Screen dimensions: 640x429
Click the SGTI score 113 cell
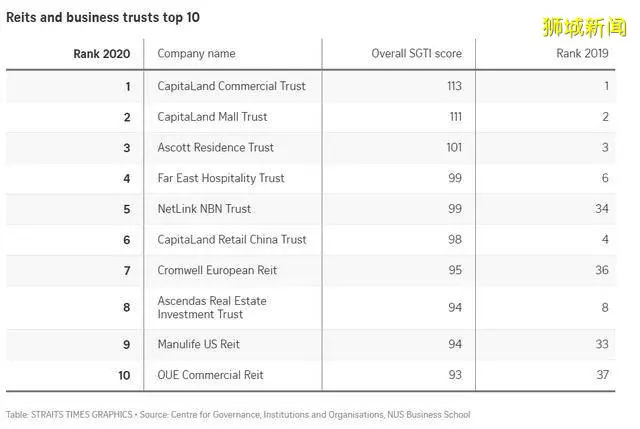(x=454, y=86)
